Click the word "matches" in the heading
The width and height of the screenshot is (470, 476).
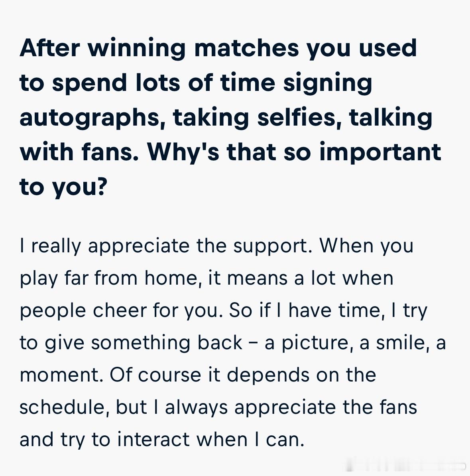point(246,49)
